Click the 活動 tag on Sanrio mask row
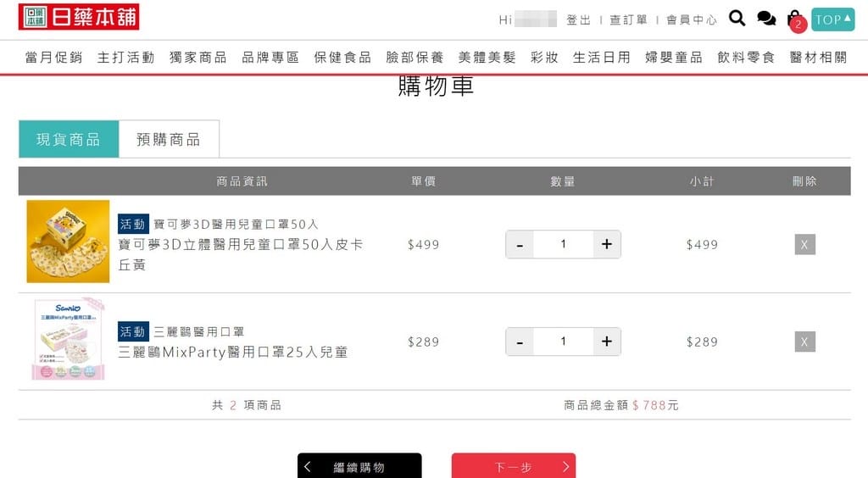 click(133, 331)
